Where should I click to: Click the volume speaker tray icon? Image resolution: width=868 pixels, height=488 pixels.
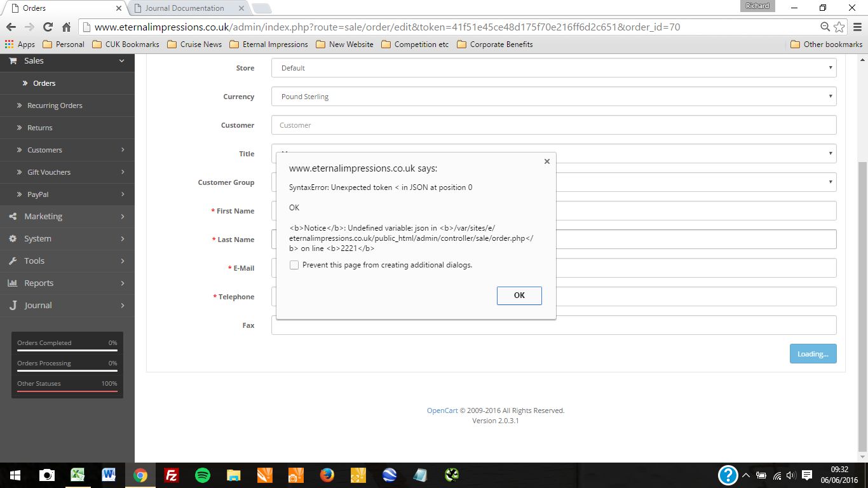coord(791,475)
